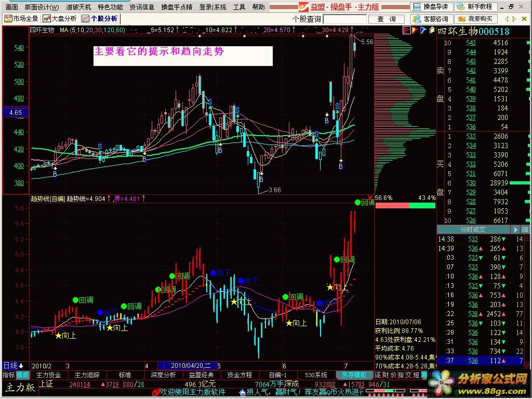Click the B buy marker near 3.66 low

coord(261,179)
